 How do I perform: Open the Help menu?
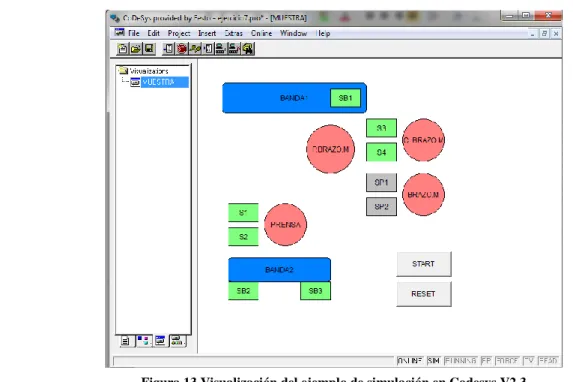coord(323,33)
